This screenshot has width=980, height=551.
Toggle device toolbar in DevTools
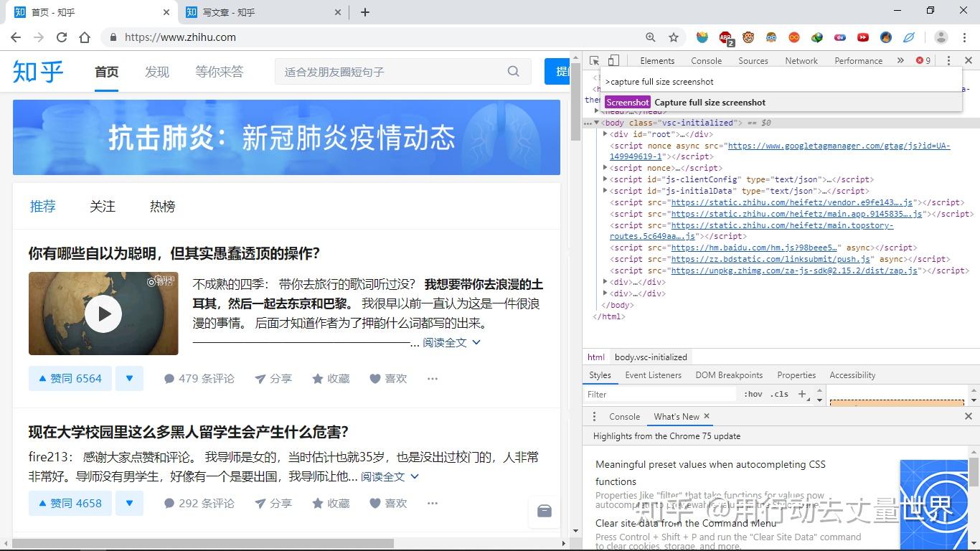tap(613, 60)
